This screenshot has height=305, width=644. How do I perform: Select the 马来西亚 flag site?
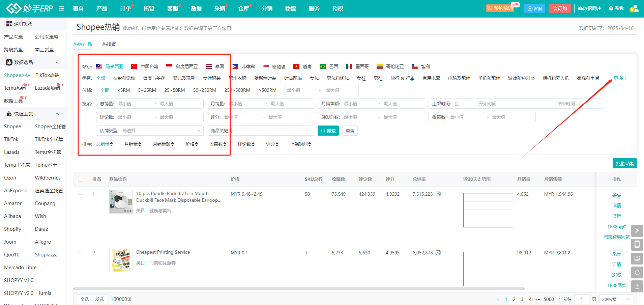[110, 66]
